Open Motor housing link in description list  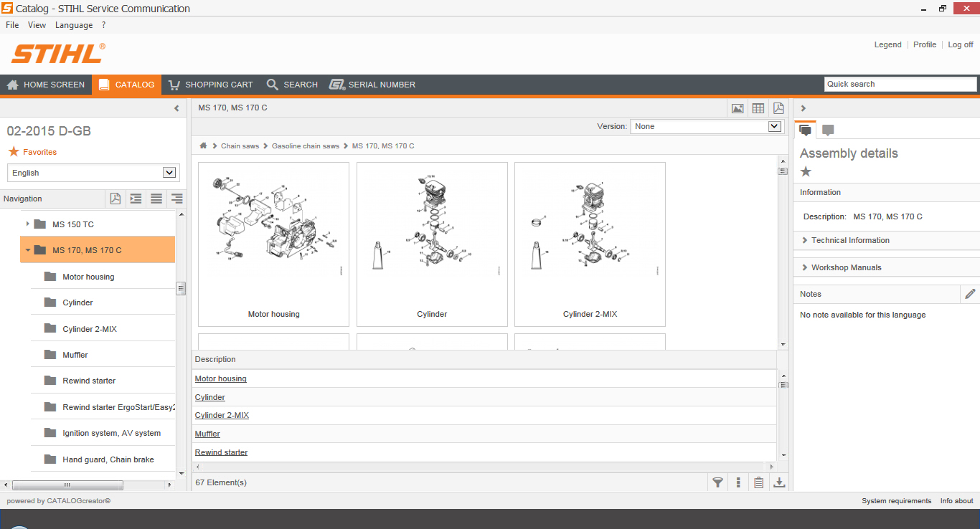(221, 378)
